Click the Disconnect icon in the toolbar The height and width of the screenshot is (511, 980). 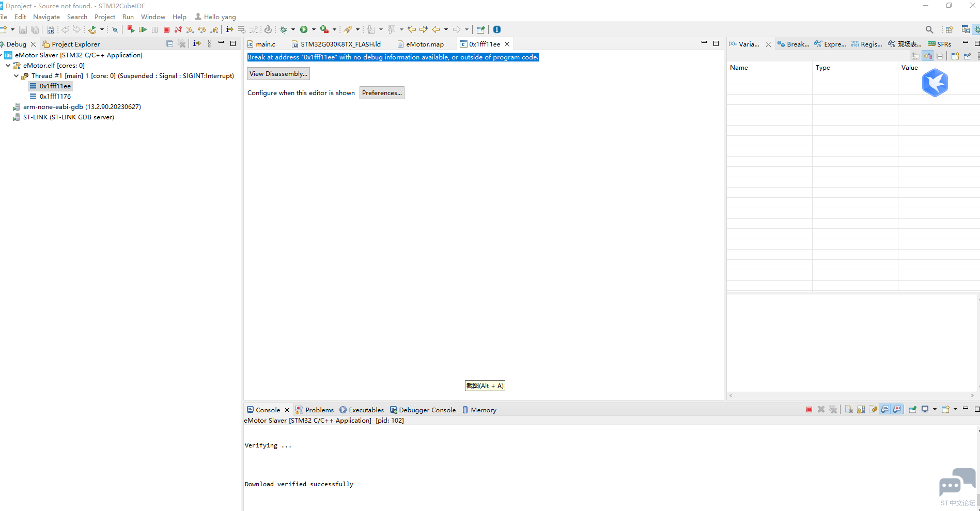178,29
